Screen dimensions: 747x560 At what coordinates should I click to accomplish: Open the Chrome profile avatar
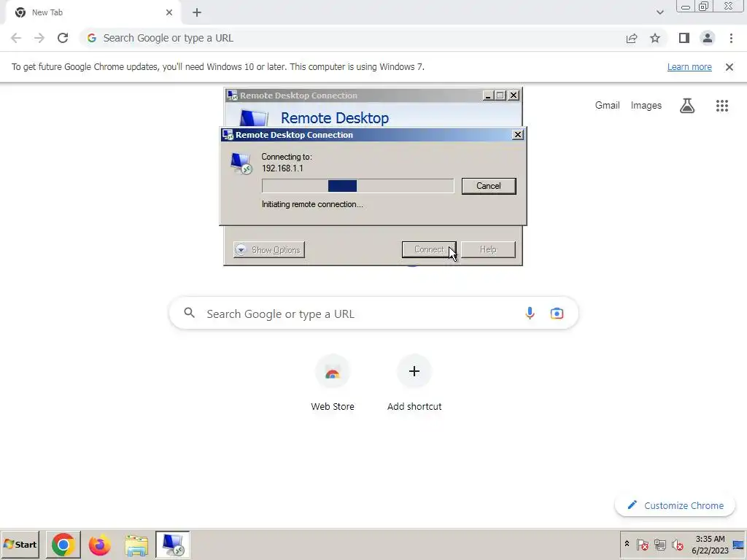[x=708, y=38]
